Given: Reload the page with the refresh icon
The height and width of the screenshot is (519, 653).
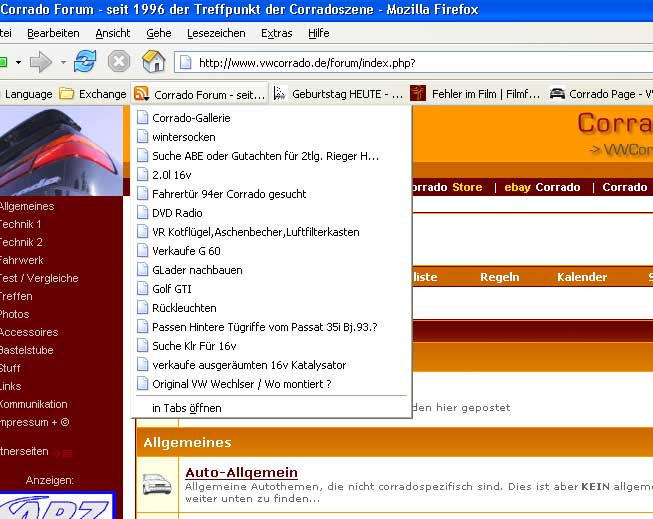Looking at the screenshot, I should pyautogui.click(x=85, y=62).
